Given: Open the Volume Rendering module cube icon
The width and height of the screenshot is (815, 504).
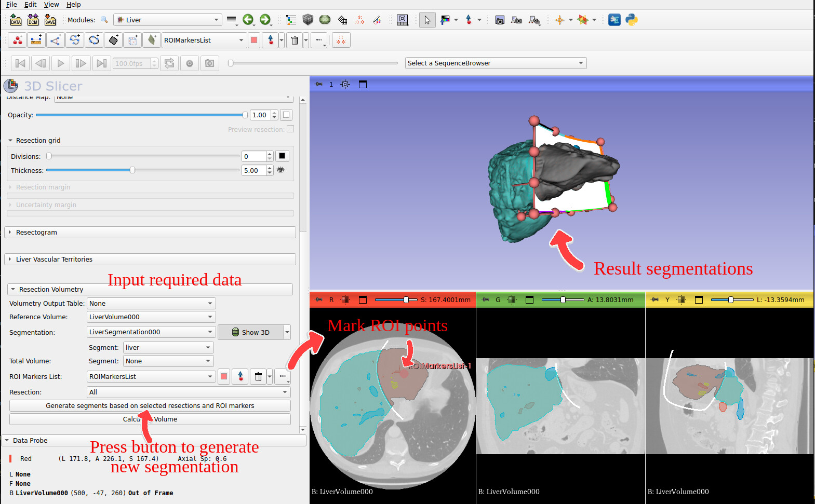Looking at the screenshot, I should pos(308,20).
